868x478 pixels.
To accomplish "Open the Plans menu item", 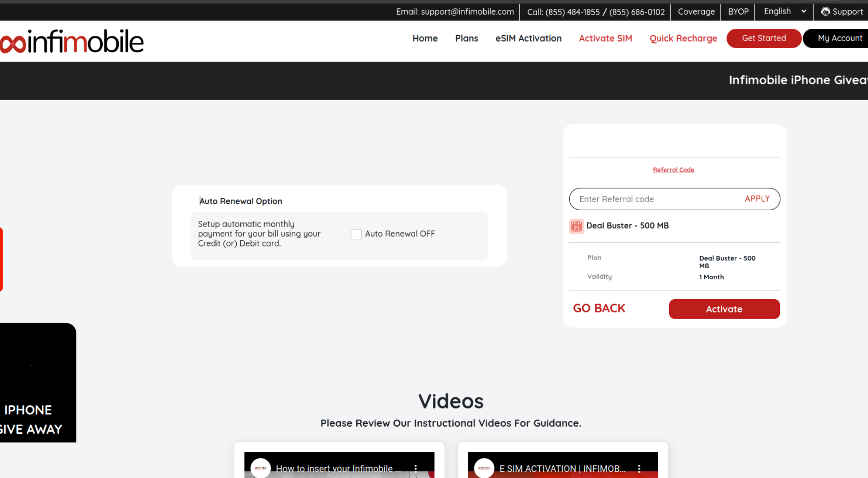I will point(467,39).
